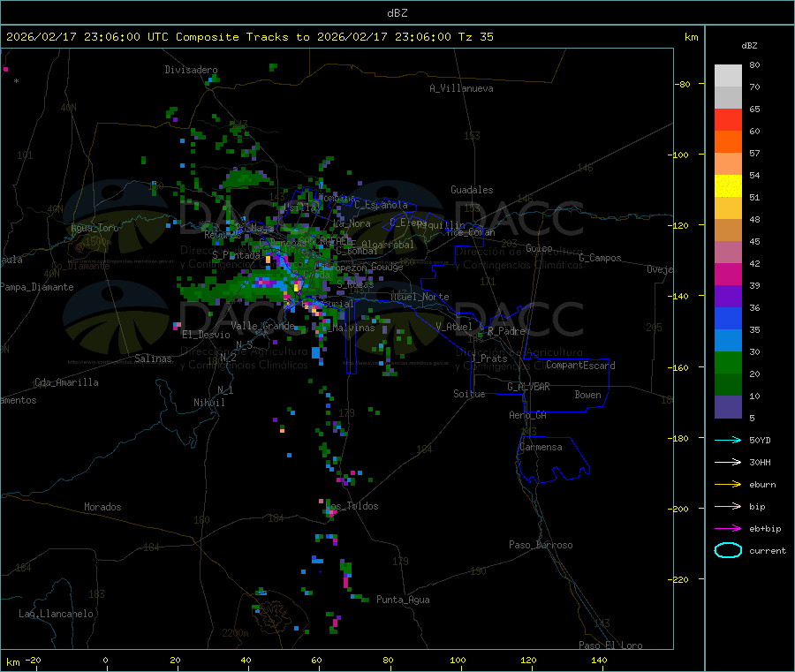Click the '100' km horizontal axis label

pos(458,660)
